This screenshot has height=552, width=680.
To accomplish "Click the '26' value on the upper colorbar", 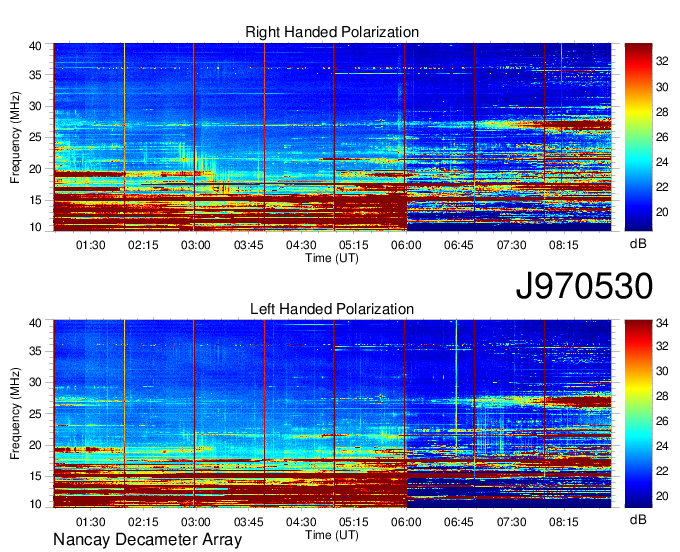I will tap(662, 137).
